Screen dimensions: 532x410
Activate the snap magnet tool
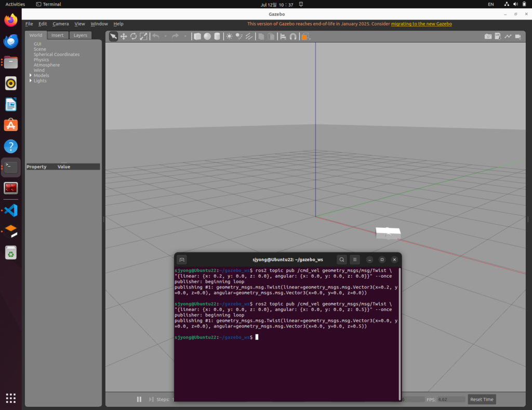(x=293, y=36)
